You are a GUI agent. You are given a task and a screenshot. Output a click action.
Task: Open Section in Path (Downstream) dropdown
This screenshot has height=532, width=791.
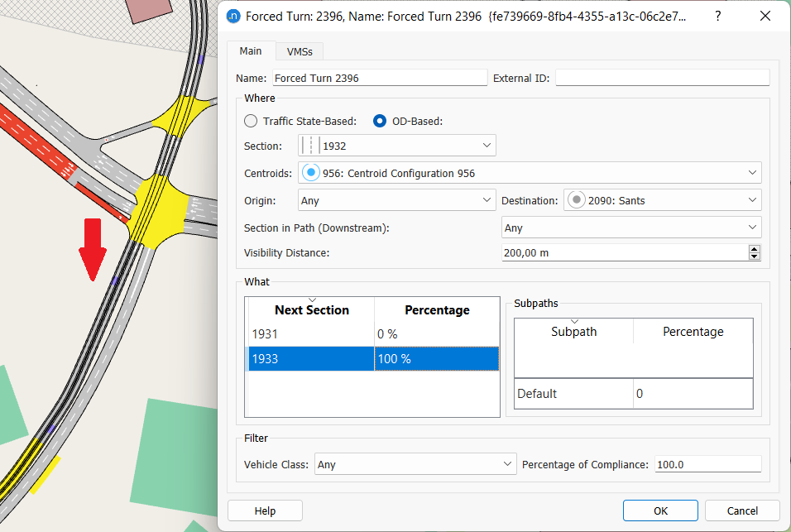752,228
